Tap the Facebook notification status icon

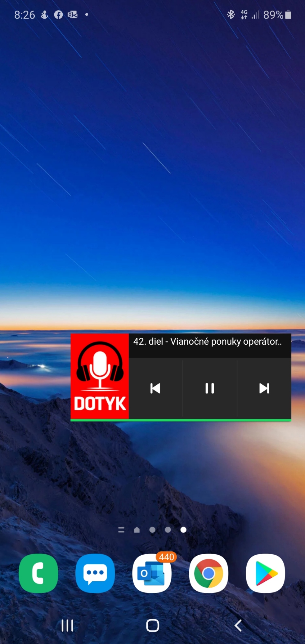58,15
